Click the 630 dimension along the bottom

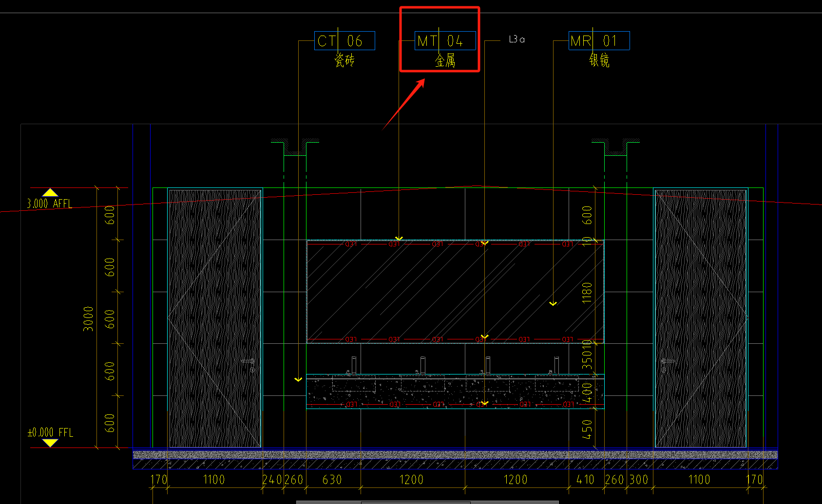332,480
